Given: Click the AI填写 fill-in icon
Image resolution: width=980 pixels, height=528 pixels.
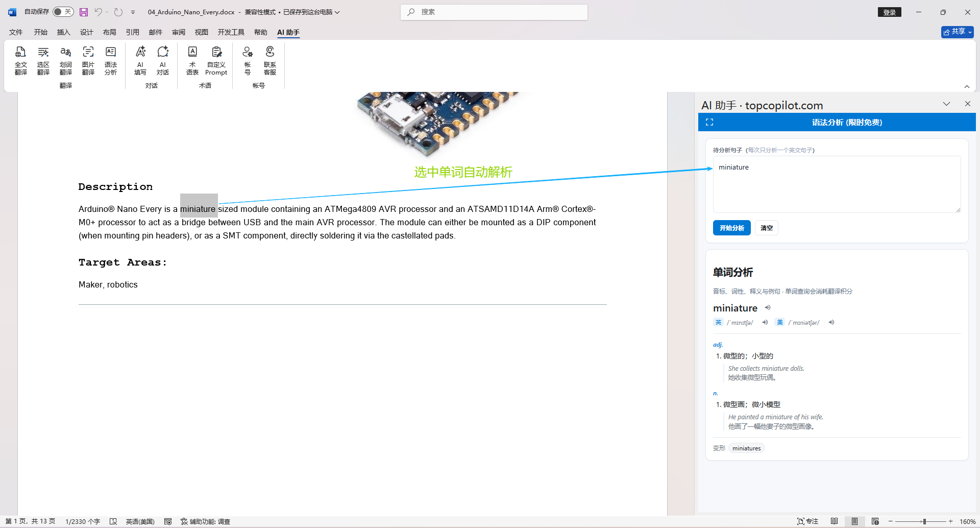Looking at the screenshot, I should pyautogui.click(x=140, y=60).
